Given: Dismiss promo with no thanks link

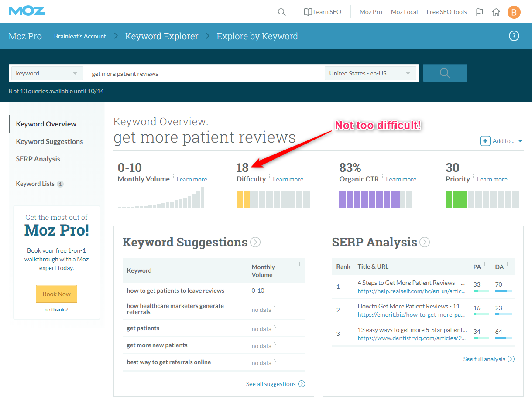Looking at the screenshot, I should click(56, 310).
